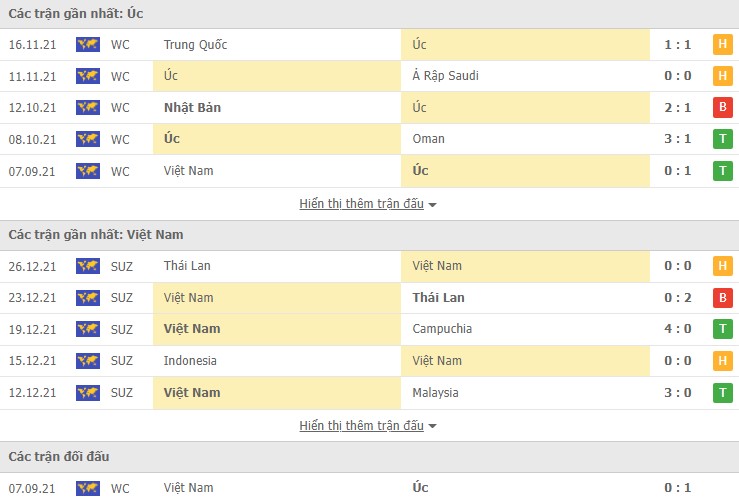739x499 pixels.
Task: Click the 3 : 1 score of Úc–Oman
Action: [x=677, y=139]
